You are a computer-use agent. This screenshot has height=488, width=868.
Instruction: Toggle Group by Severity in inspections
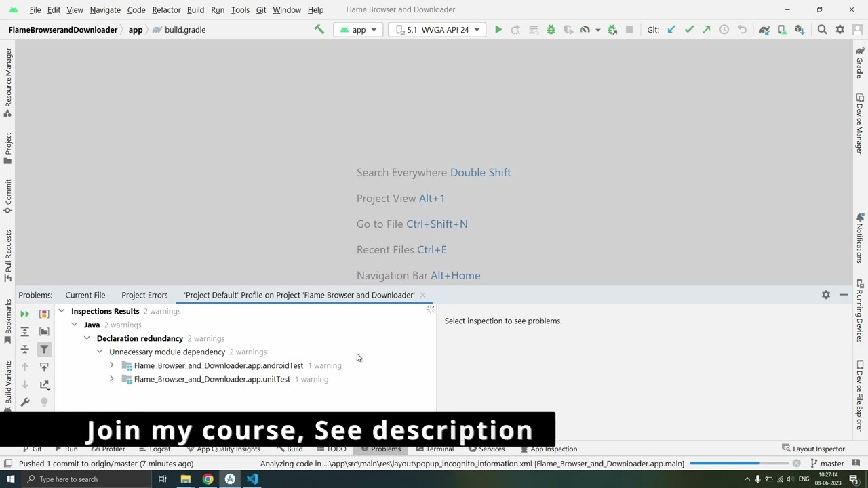[x=44, y=314]
